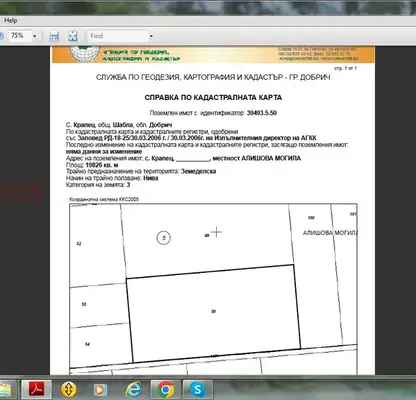Image resolution: width=416 pixels, height=400 pixels.
Task: Expand the 75% zoom level dropdown
Action: pos(34,36)
